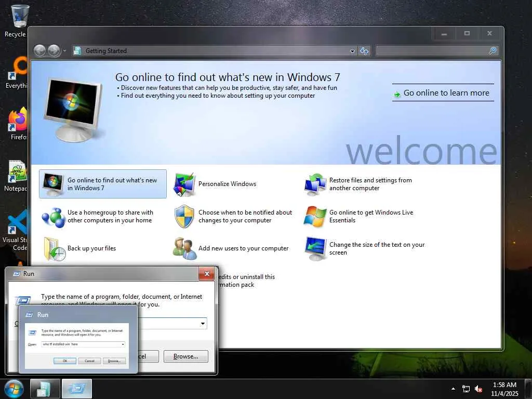Click the Run taskbar thumbnail preview
Screen dimensions: 532x399
(x=78, y=339)
